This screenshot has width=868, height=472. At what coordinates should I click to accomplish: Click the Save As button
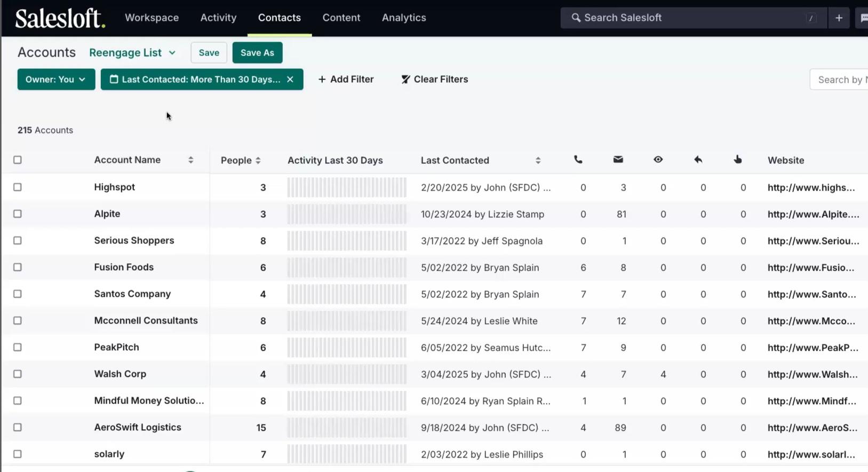point(257,52)
